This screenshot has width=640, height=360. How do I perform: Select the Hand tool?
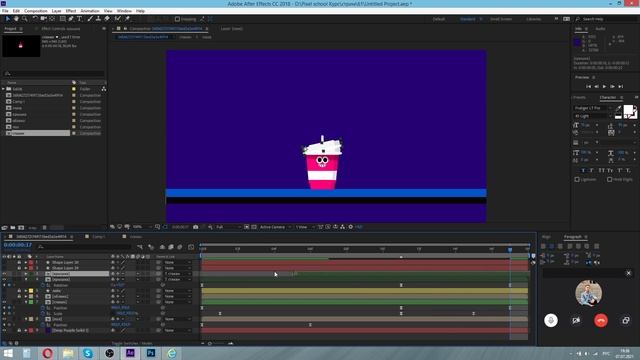coord(16,19)
